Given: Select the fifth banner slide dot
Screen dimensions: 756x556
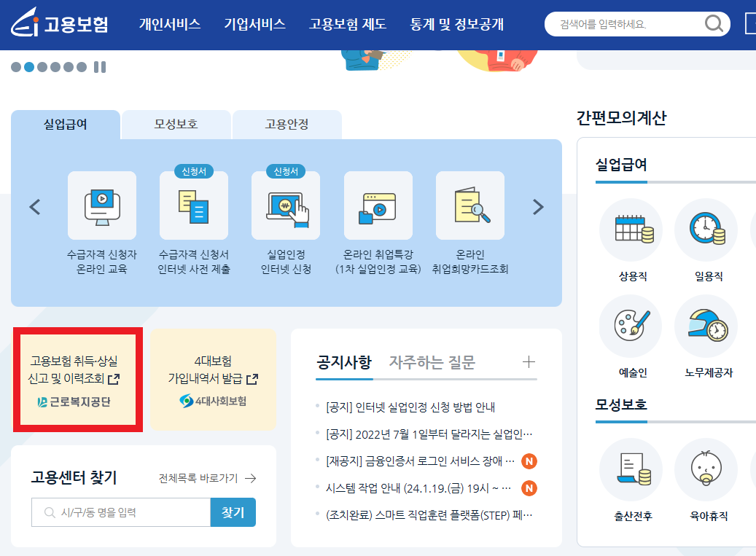Looking at the screenshot, I should [69, 67].
